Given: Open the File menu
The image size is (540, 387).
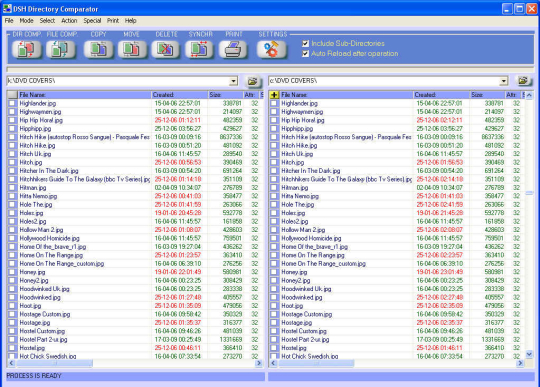Looking at the screenshot, I should [x=9, y=21].
